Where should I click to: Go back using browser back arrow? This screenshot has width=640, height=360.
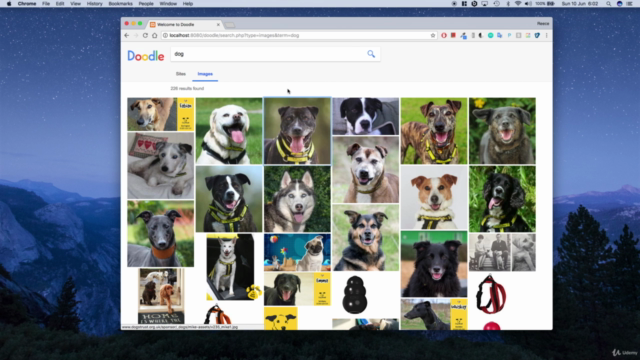(x=127, y=36)
